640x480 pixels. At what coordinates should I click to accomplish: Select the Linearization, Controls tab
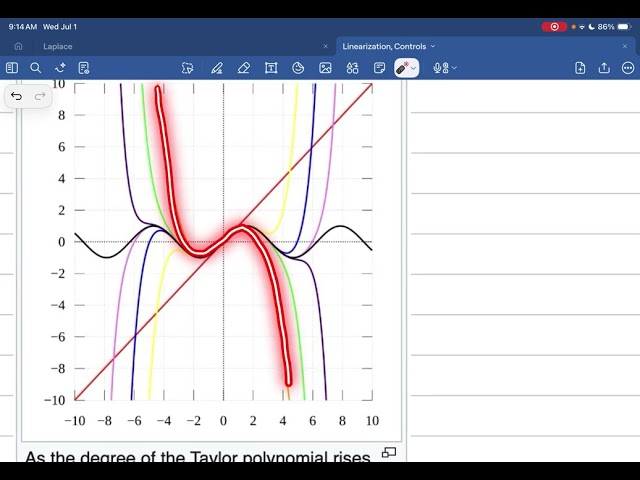pos(384,47)
